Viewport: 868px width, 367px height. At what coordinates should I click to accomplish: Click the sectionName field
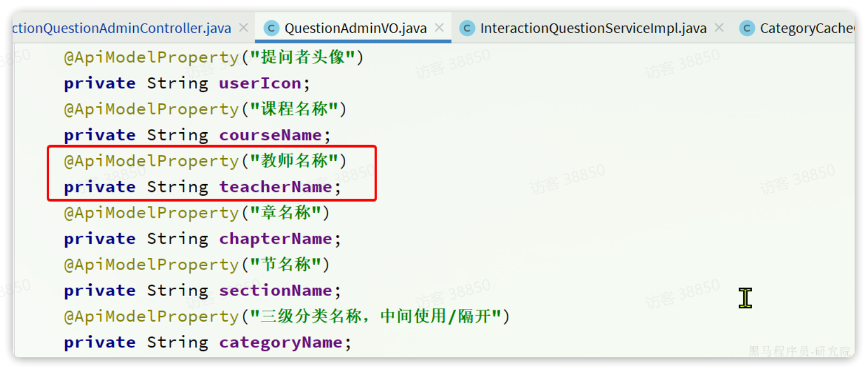[x=275, y=290]
